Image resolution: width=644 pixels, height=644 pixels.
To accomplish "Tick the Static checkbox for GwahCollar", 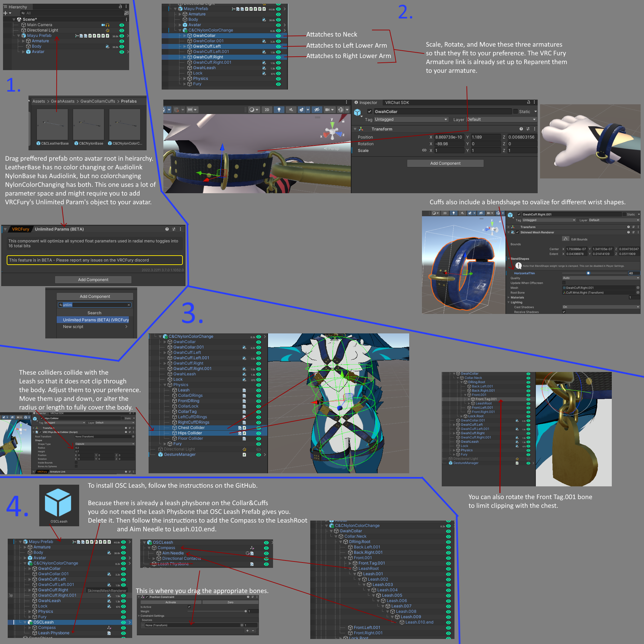I will pos(515,111).
